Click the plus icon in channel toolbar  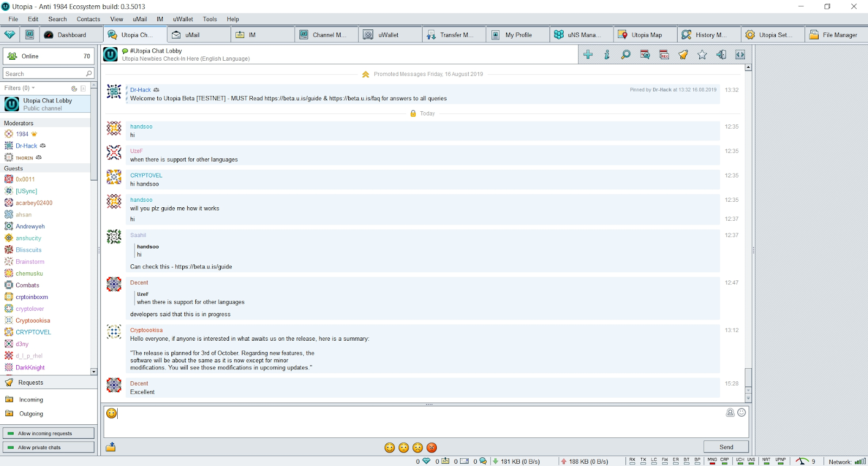tap(588, 55)
